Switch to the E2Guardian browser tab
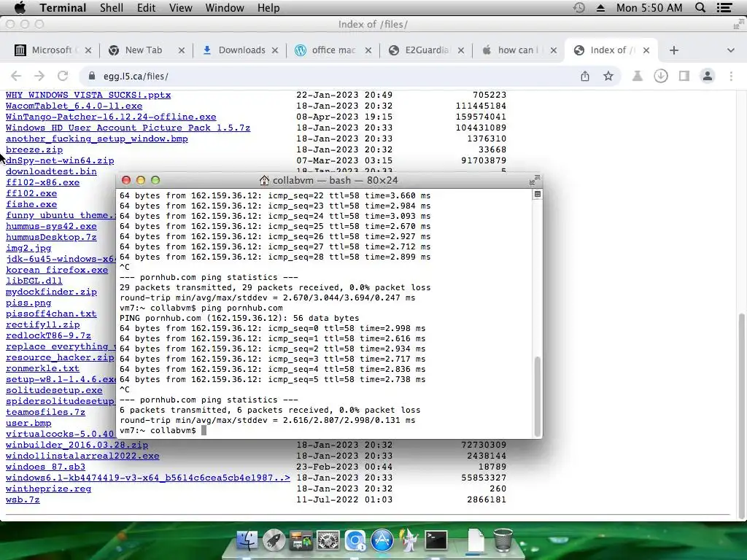The width and height of the screenshot is (747, 560). pos(425,50)
